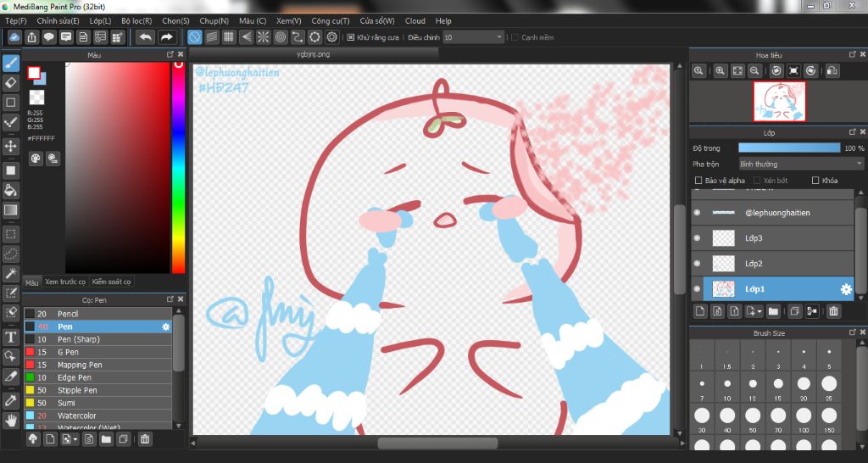Enable the vanishing point snap guide
This screenshot has width=868, height=463.
click(247, 37)
